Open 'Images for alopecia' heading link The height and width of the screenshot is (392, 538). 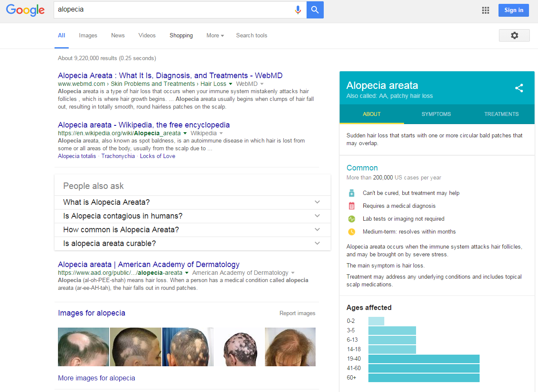click(x=91, y=313)
